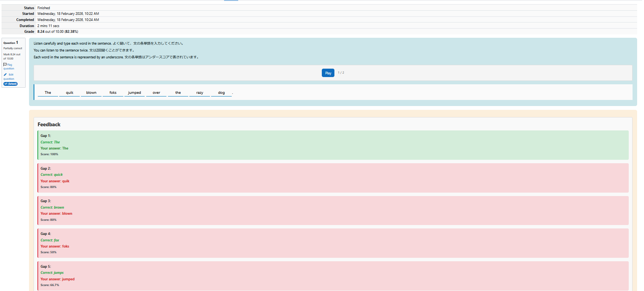This screenshot has width=644, height=291.
Task: Click the Feedback heading
Action: 49,124
